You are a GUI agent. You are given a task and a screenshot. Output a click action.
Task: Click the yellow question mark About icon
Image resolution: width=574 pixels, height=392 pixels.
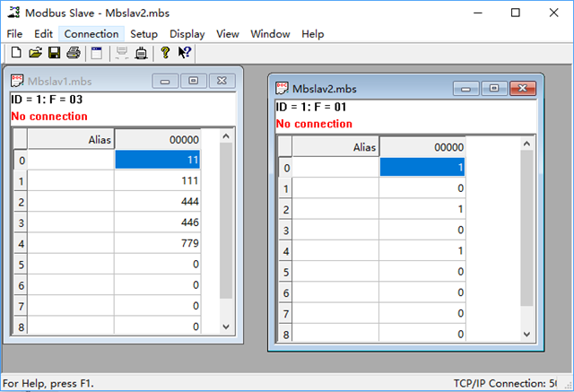pos(165,54)
